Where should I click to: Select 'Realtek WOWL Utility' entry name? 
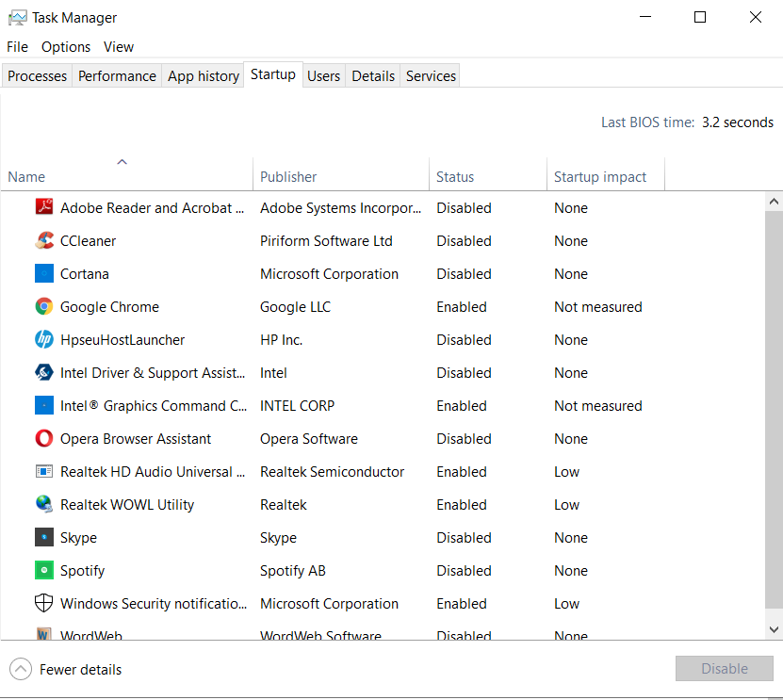click(127, 504)
